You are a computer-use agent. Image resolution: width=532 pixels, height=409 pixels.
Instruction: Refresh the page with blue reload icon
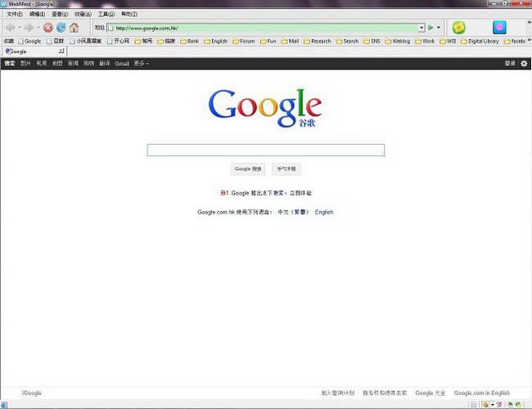tap(61, 28)
